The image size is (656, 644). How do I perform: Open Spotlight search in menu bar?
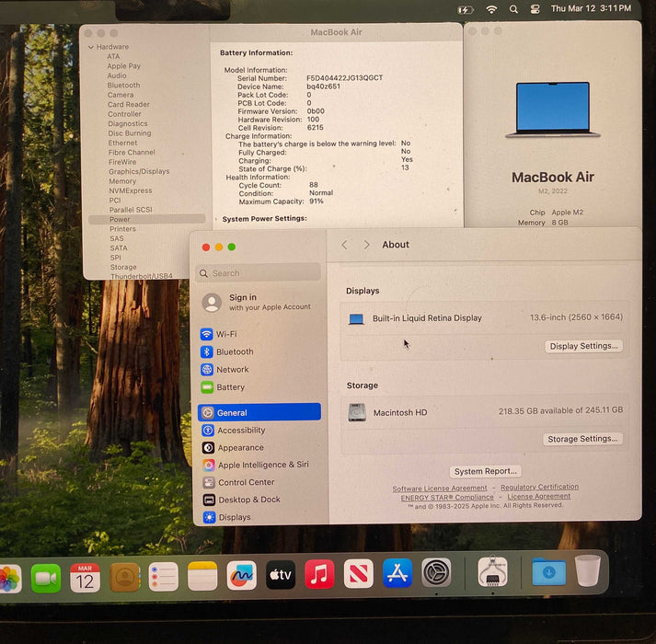click(513, 9)
